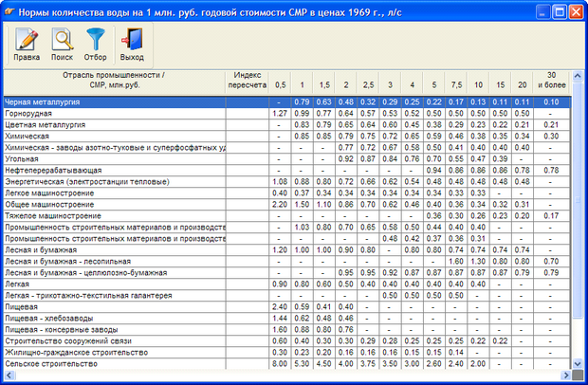Click value 2.20 in Общее машиностроение row
The height and width of the screenshot is (385, 588).
click(x=280, y=205)
